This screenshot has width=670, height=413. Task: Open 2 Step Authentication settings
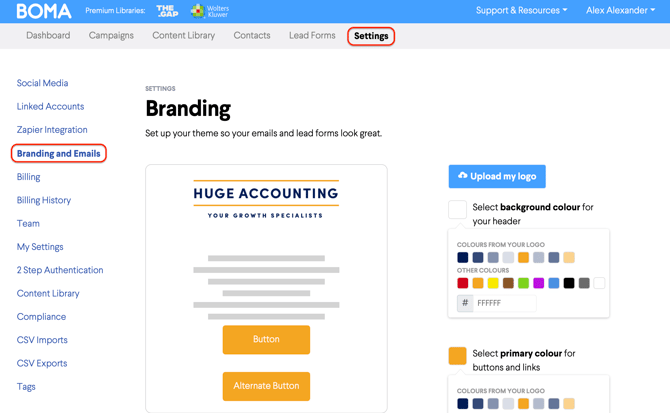[60, 270]
